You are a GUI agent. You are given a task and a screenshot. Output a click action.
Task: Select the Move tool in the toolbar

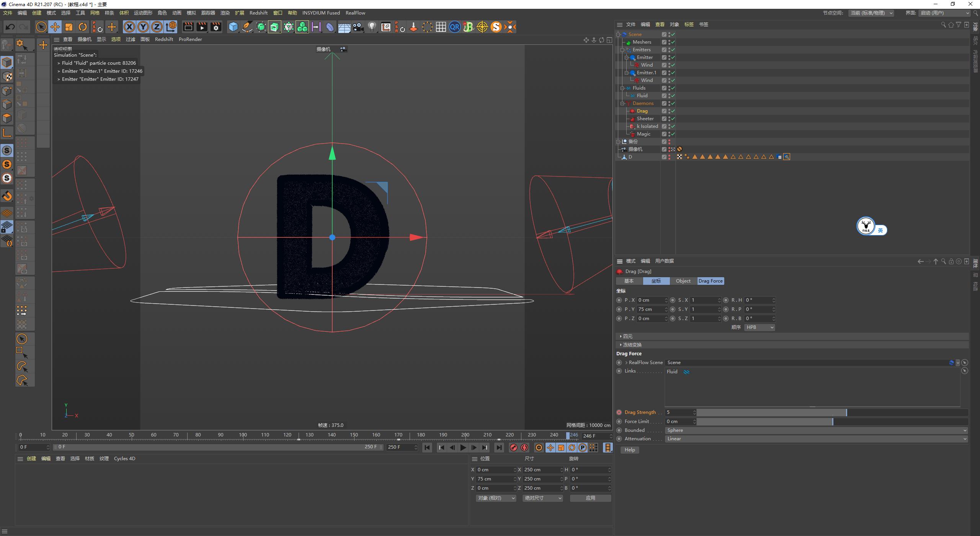pyautogui.click(x=55, y=27)
